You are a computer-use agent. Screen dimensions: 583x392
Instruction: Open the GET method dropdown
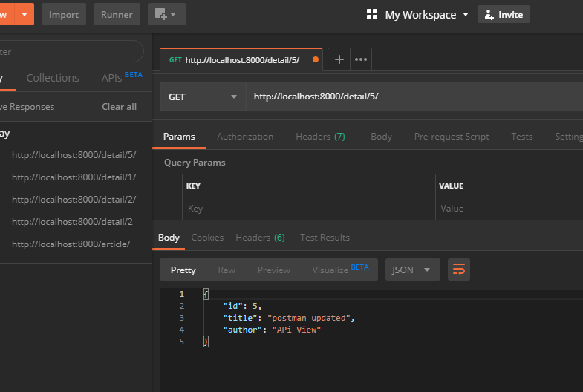tap(203, 97)
